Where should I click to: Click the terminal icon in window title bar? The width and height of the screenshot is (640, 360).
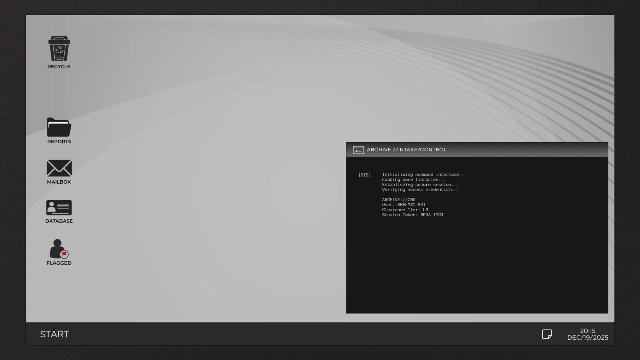(x=358, y=150)
